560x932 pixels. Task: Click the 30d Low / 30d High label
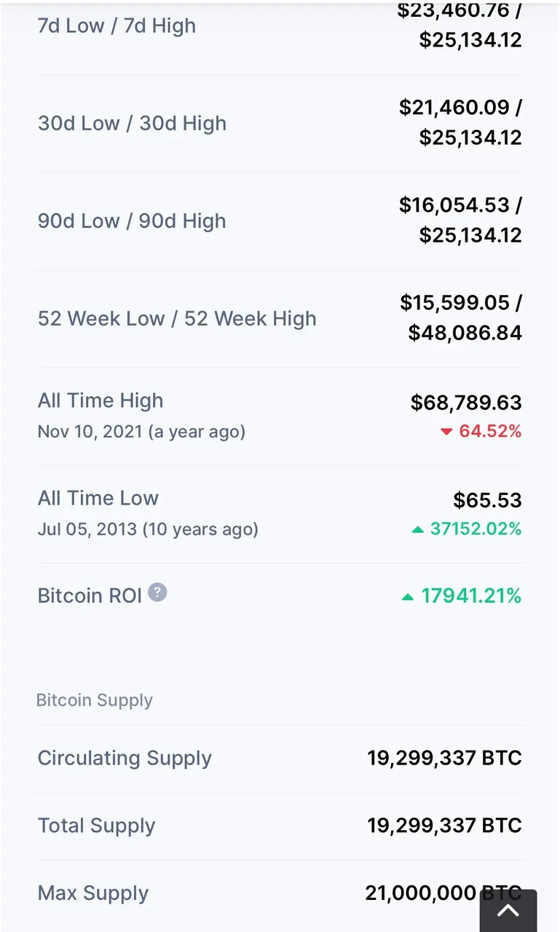132,124
